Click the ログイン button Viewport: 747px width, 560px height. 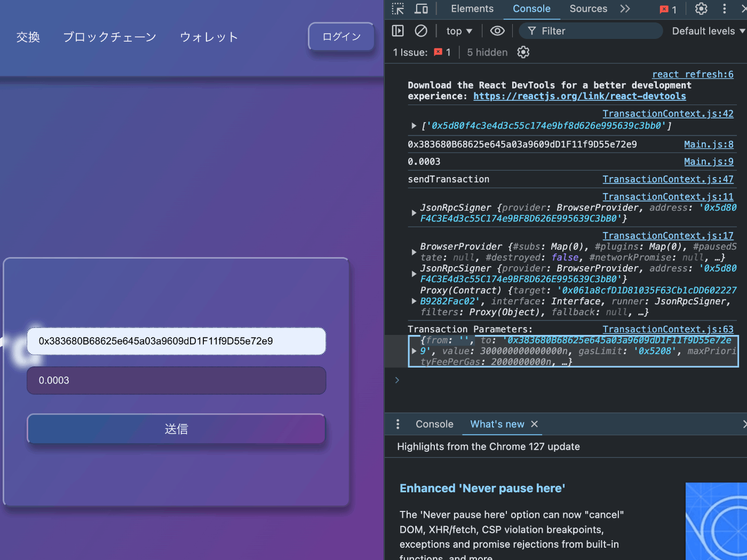click(340, 36)
